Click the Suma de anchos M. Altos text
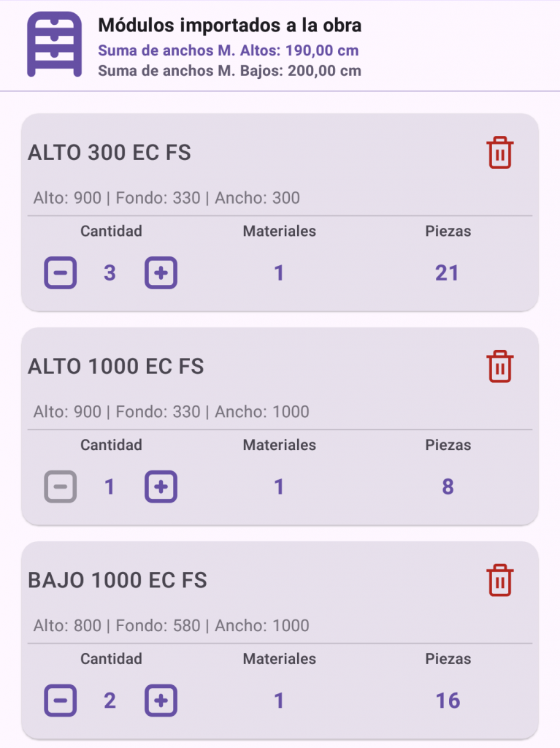 (x=229, y=51)
